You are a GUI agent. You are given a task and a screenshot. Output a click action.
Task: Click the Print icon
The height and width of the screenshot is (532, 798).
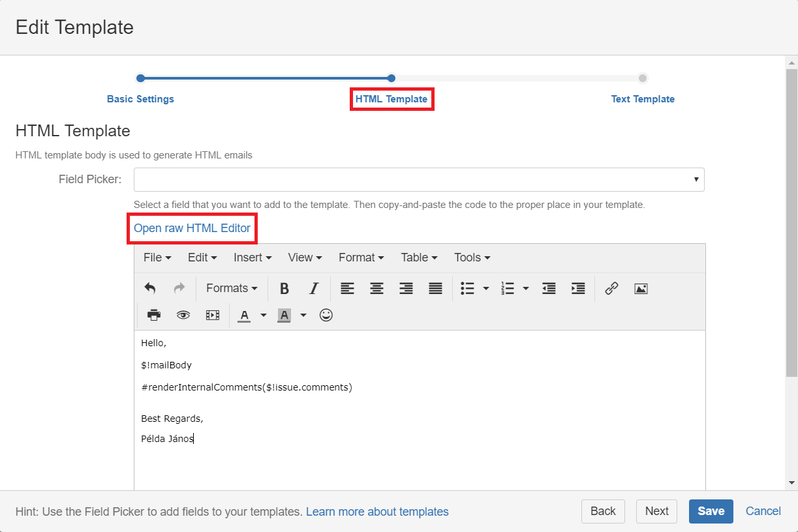(154, 315)
